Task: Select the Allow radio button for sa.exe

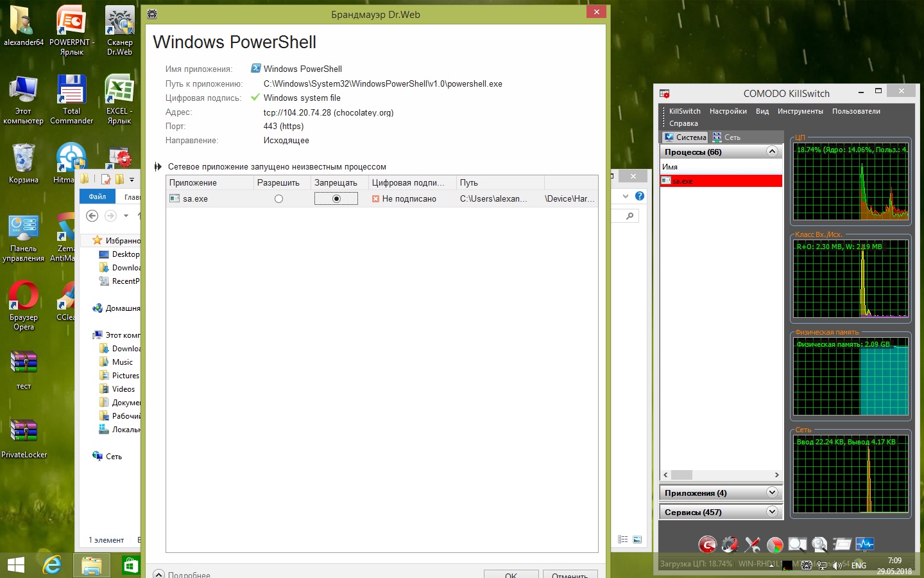Action: tap(278, 199)
